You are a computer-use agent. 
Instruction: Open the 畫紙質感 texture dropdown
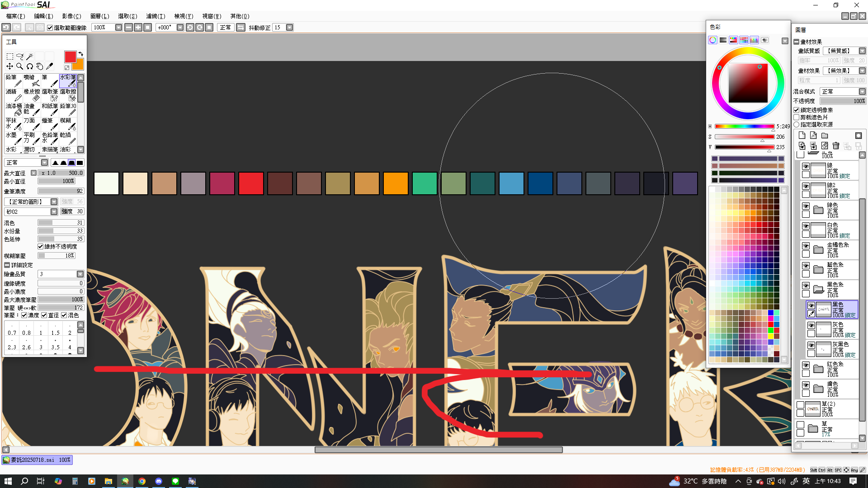[862, 51]
